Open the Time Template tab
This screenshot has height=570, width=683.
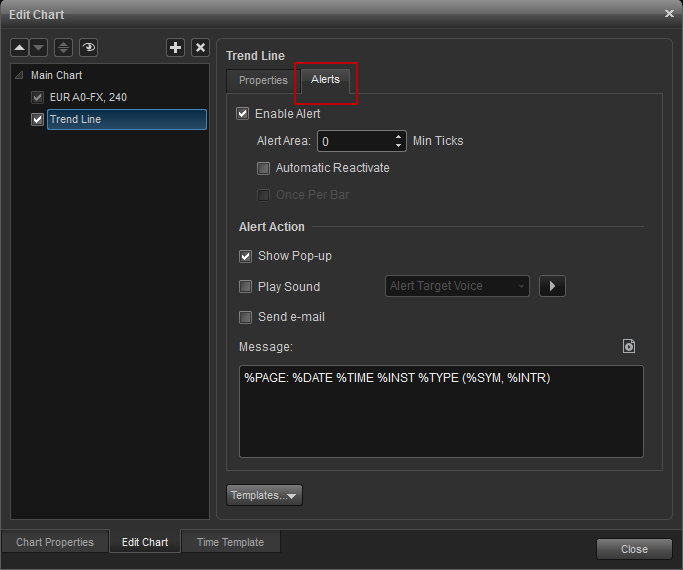230,542
